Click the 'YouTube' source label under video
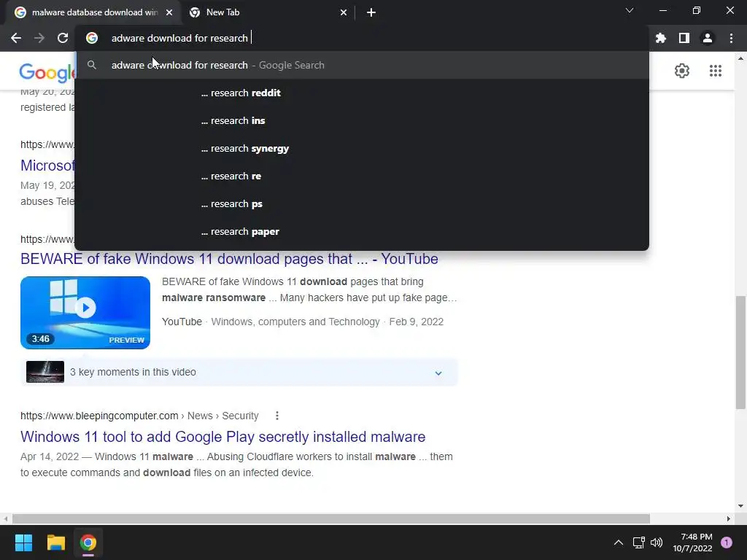Viewport: 747px width, 560px height. (182, 322)
